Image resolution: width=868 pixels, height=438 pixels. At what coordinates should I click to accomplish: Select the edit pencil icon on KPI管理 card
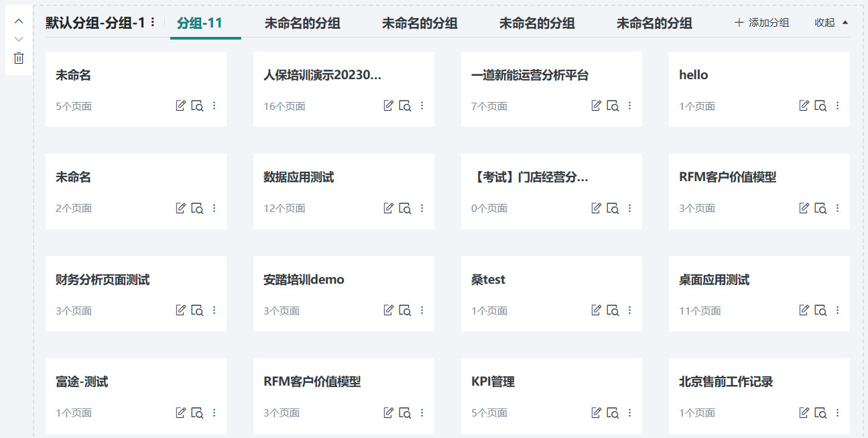[x=596, y=413]
